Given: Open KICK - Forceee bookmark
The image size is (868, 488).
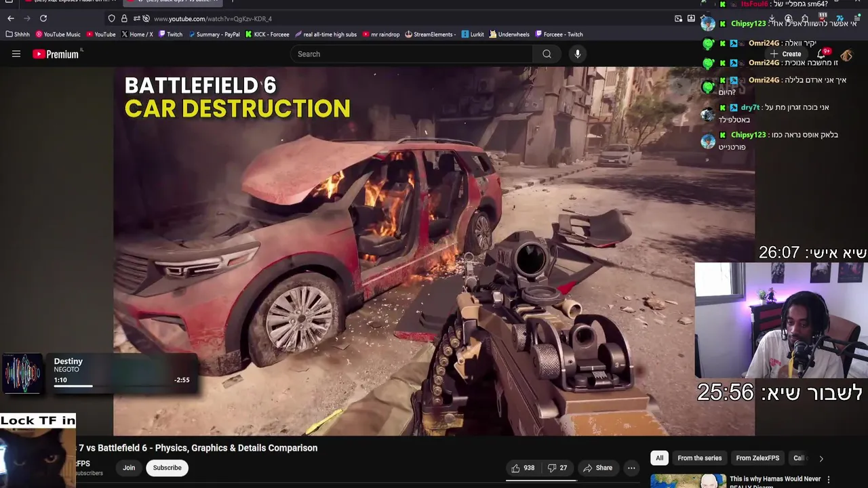Looking at the screenshot, I should [x=267, y=35].
